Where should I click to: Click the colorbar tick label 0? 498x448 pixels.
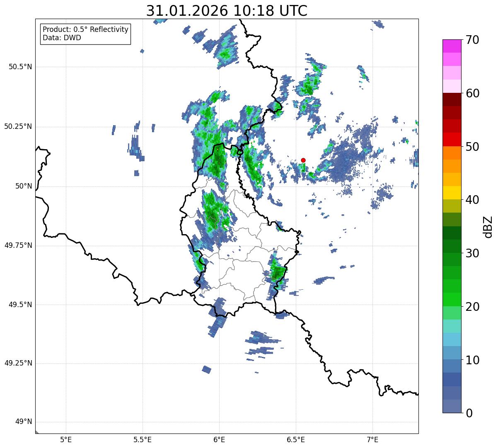tap(469, 413)
